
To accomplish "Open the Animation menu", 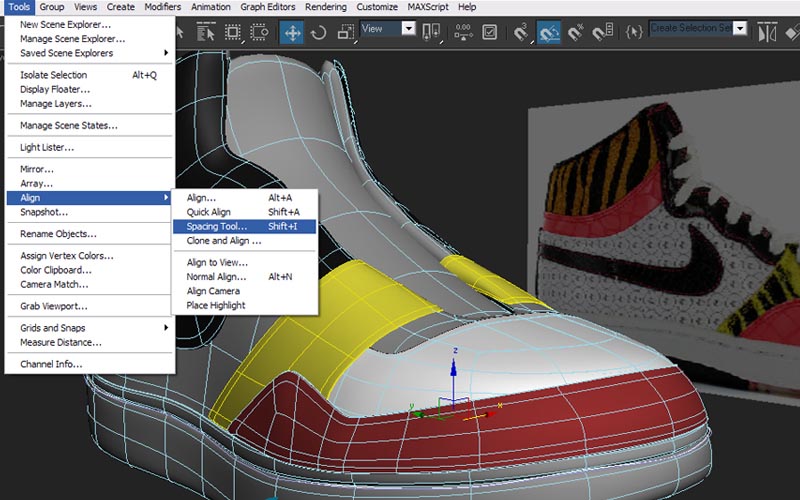I will [211, 7].
